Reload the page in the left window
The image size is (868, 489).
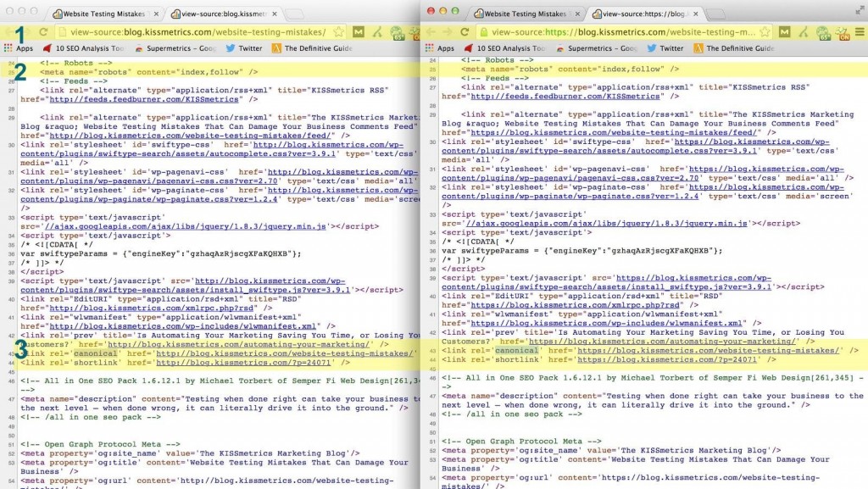click(x=43, y=32)
